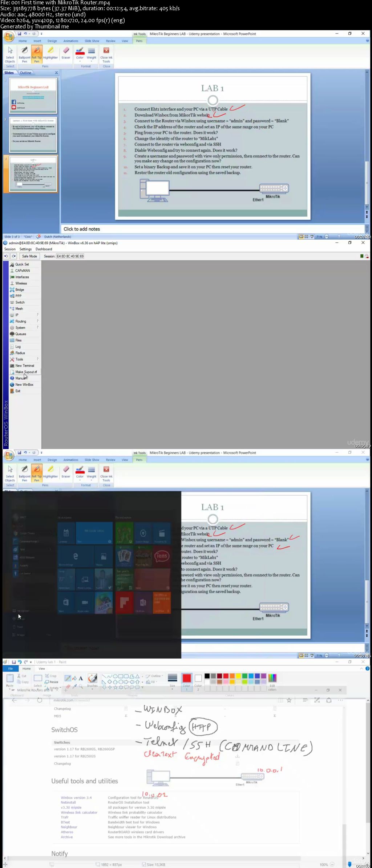Screen dimensions: 372x868
Task: Toggle Felt Tip Pen in PowerPoint behind Start menu
Action: [37, 473]
